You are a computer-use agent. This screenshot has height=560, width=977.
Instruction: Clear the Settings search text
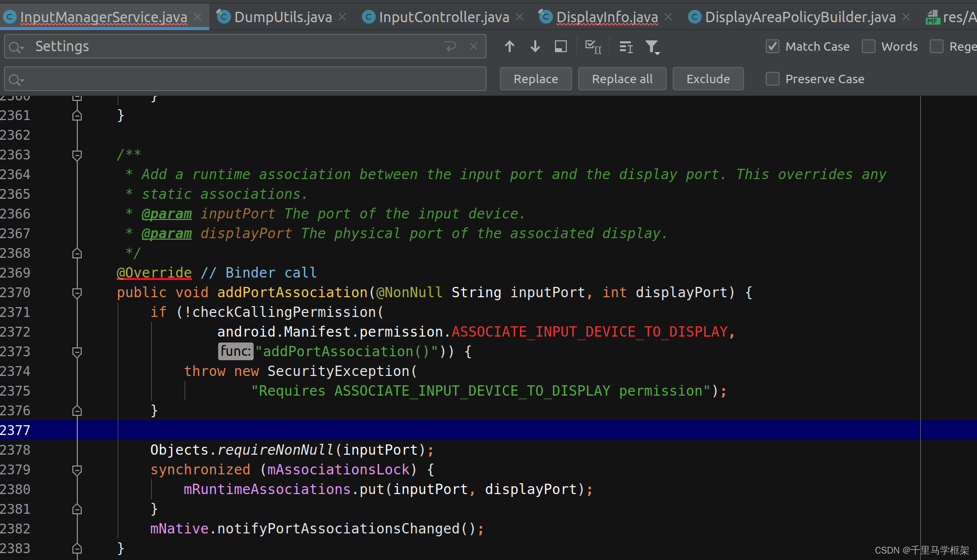pyautogui.click(x=474, y=47)
